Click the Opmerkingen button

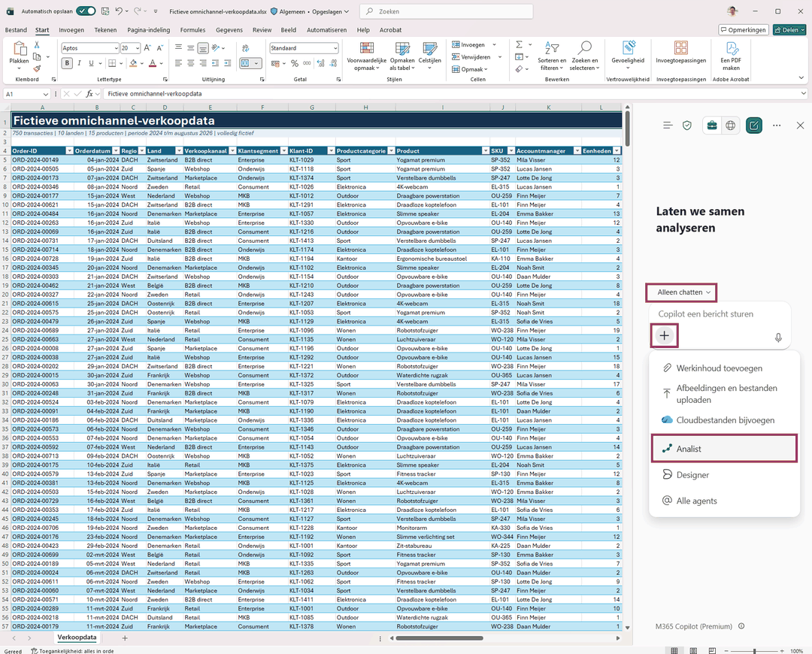tap(743, 30)
